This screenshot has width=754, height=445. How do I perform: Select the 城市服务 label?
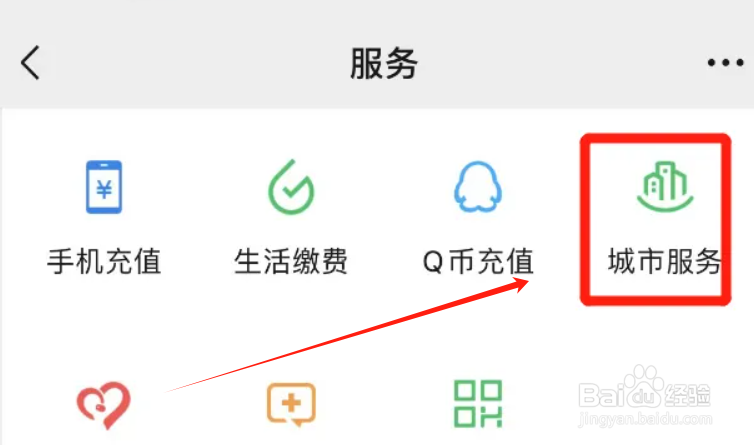(665, 261)
